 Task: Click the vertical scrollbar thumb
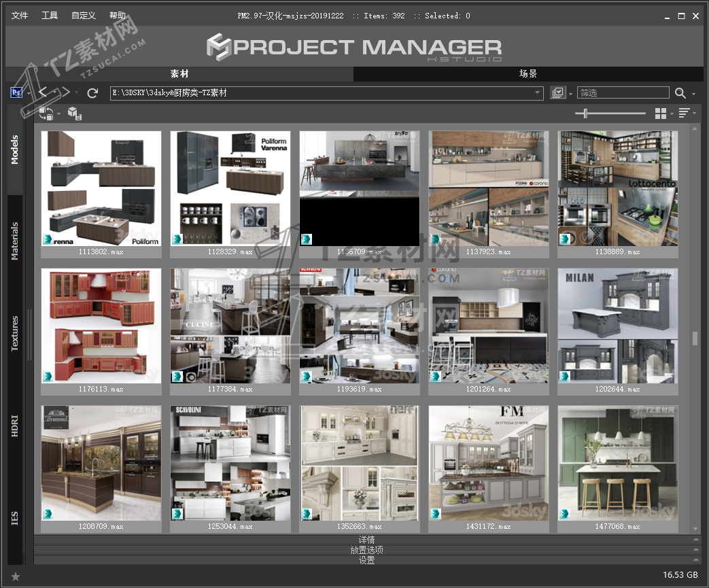pyautogui.click(x=695, y=339)
